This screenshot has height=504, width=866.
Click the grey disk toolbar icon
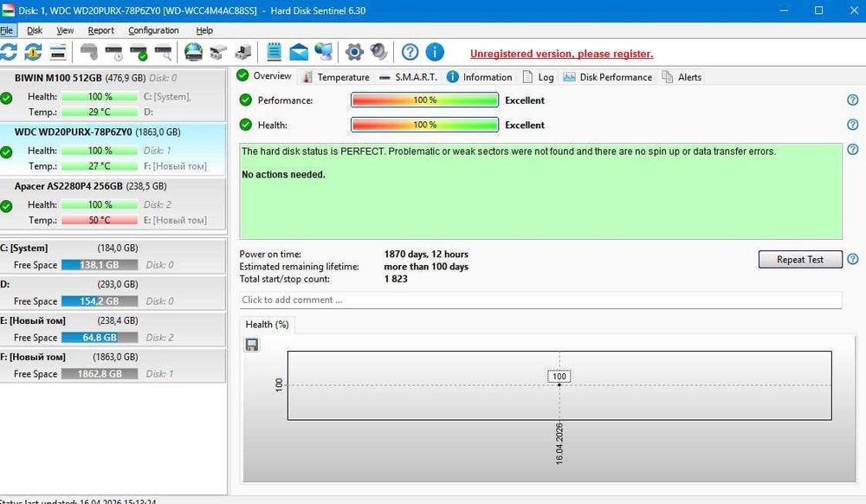pyautogui.click(x=88, y=53)
